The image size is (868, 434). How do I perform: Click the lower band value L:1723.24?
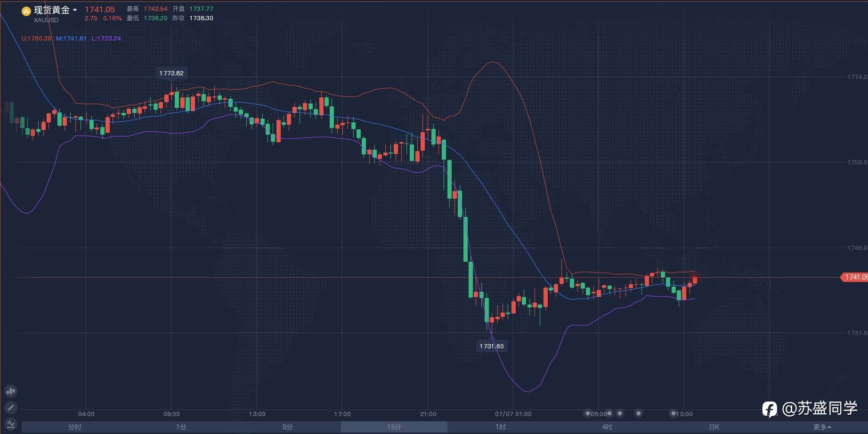106,38
